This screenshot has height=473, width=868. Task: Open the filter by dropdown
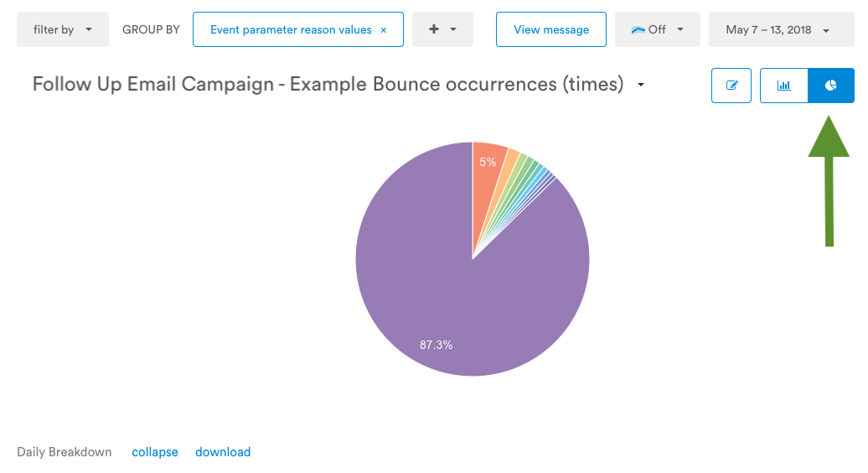63,29
